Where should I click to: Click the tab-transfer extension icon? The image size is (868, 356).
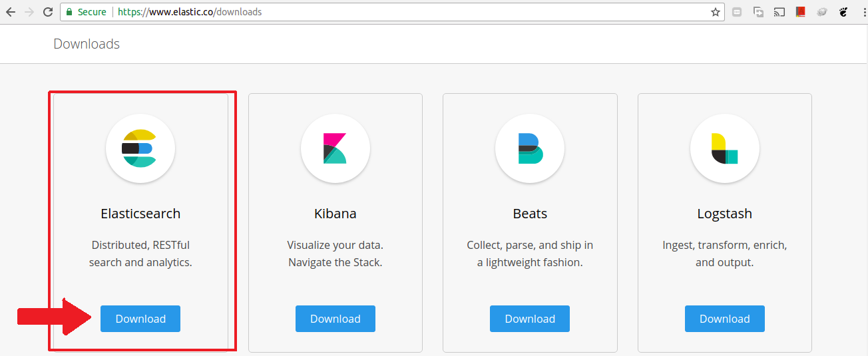[x=758, y=12]
